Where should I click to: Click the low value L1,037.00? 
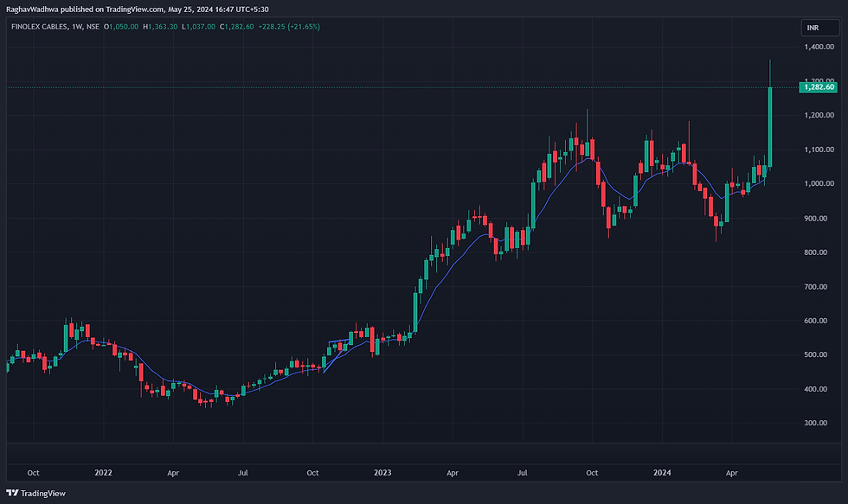198,27
